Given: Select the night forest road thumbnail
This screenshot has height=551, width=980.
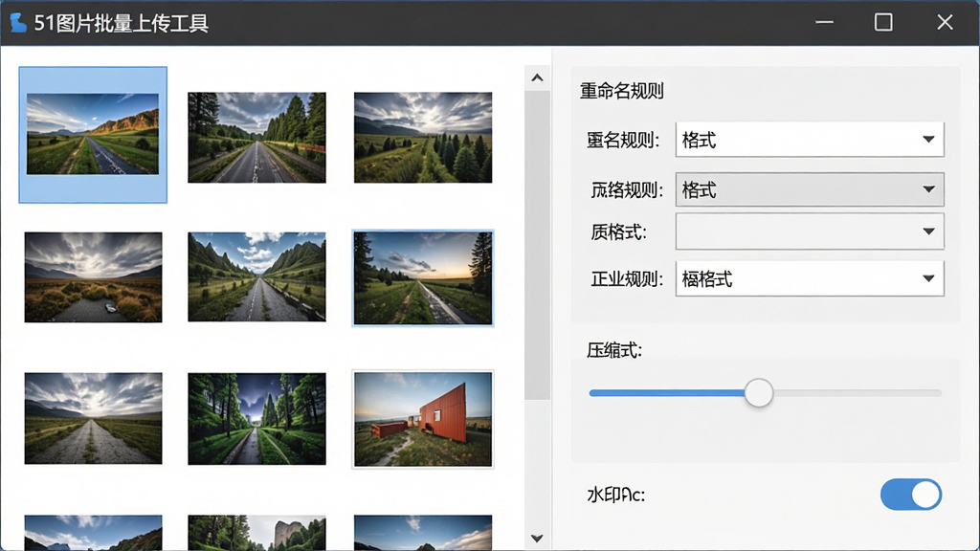Looking at the screenshot, I should pos(256,419).
